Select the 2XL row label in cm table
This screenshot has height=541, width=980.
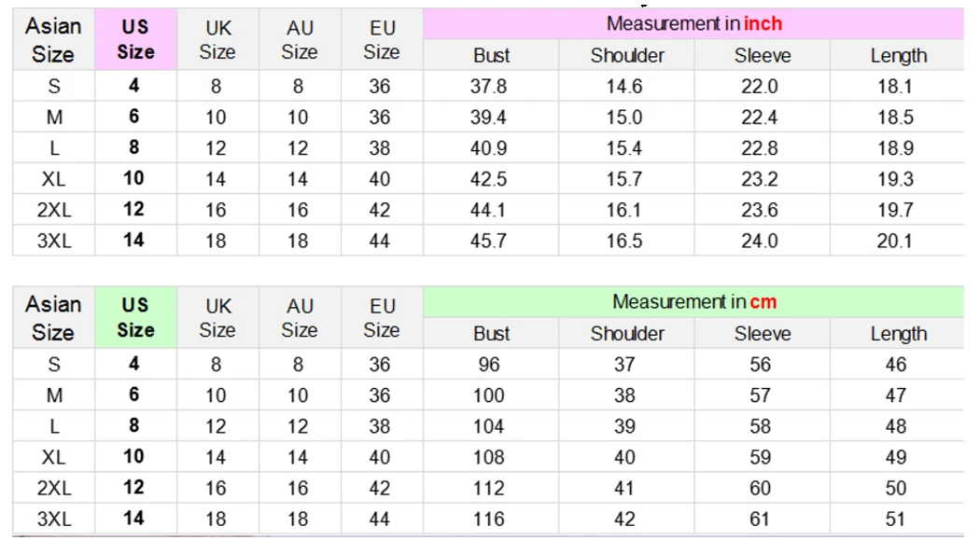[54, 488]
